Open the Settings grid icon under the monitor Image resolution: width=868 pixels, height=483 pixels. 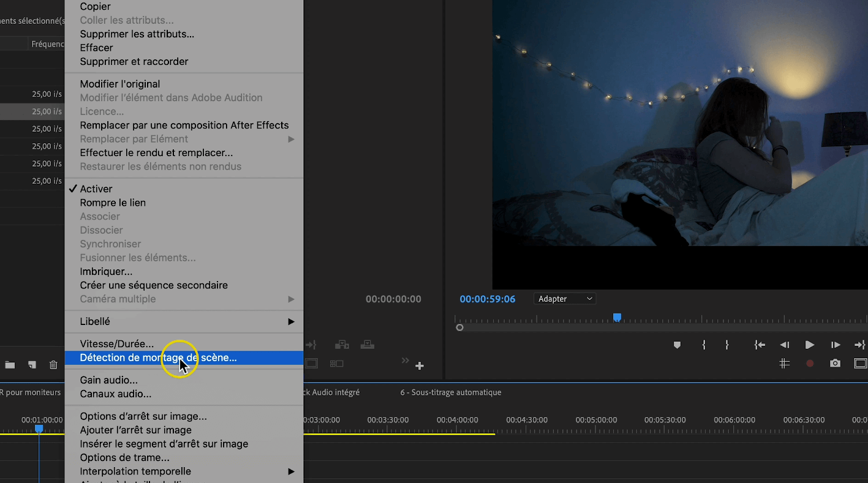click(x=785, y=363)
